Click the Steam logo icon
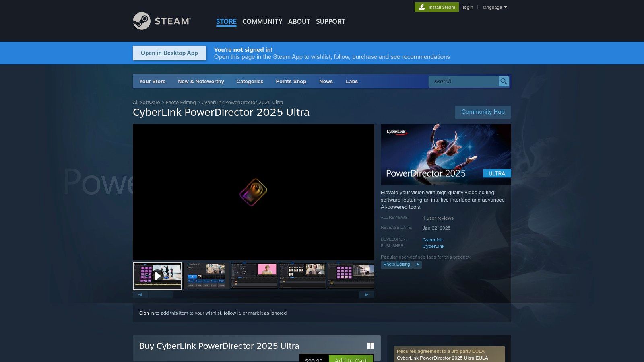This screenshot has width=644, height=362. click(142, 21)
